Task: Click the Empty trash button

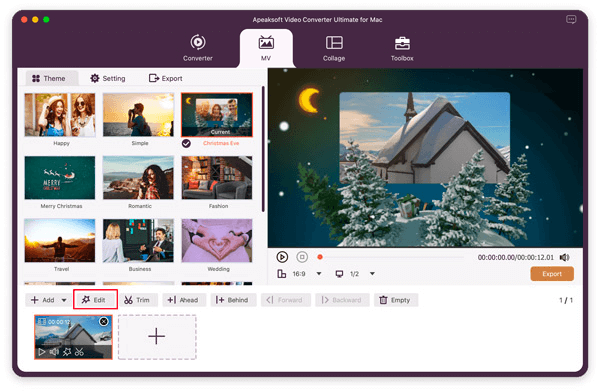Action: pyautogui.click(x=396, y=300)
